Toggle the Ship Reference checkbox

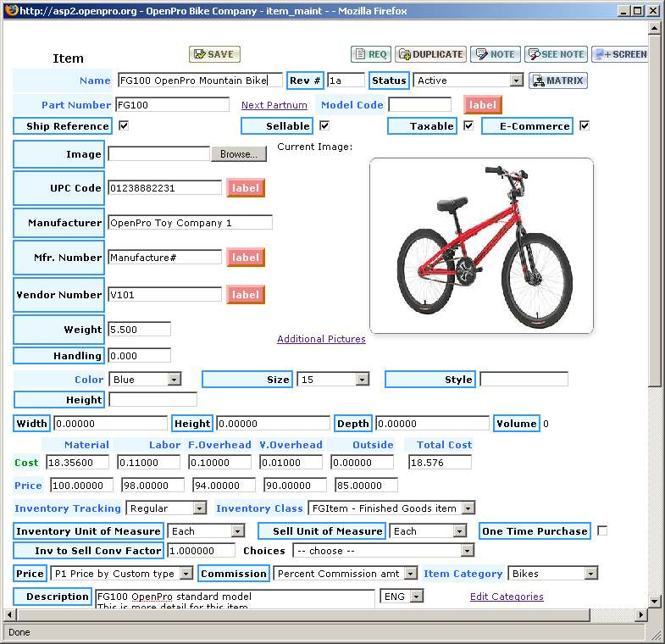(124, 126)
